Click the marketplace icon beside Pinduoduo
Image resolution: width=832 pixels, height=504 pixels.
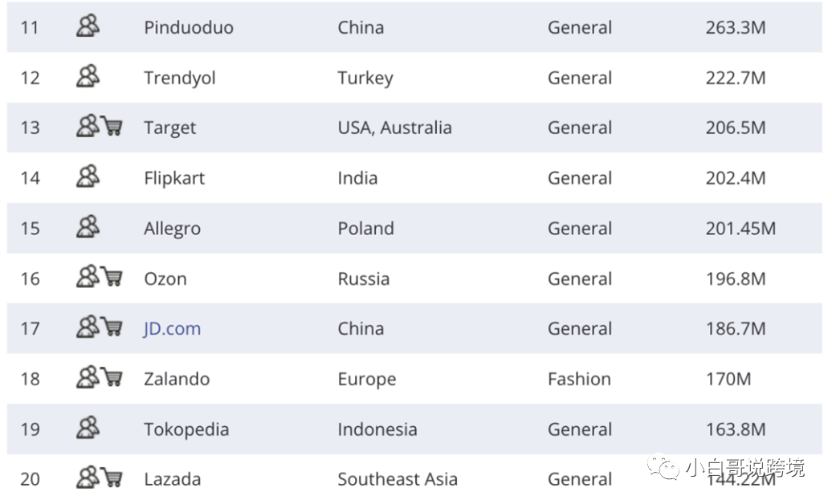88,26
